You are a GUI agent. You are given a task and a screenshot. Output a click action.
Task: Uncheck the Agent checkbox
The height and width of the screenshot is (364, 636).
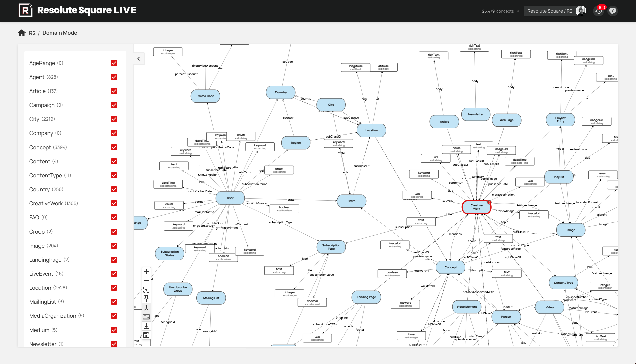pos(114,77)
